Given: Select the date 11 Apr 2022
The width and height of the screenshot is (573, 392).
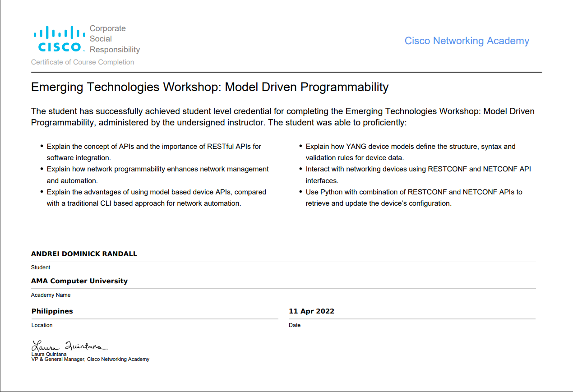Looking at the screenshot, I should coord(311,311).
